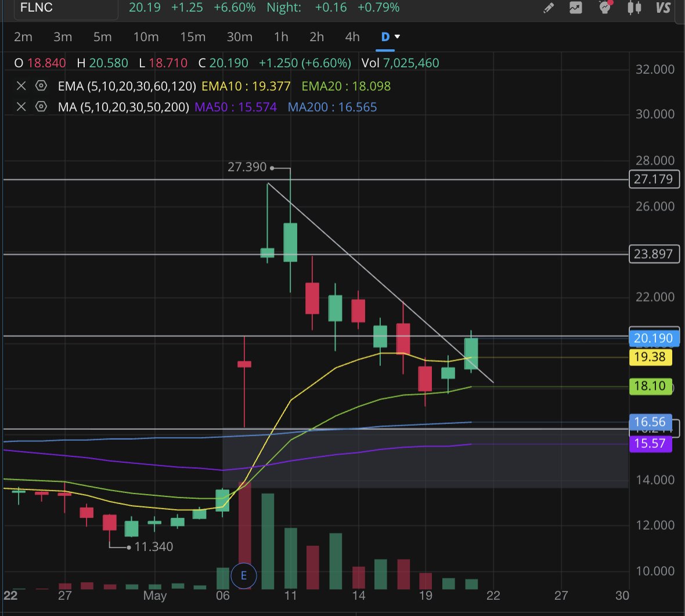
Task: Click the EMA20 : 18.098 value
Action: (x=346, y=86)
